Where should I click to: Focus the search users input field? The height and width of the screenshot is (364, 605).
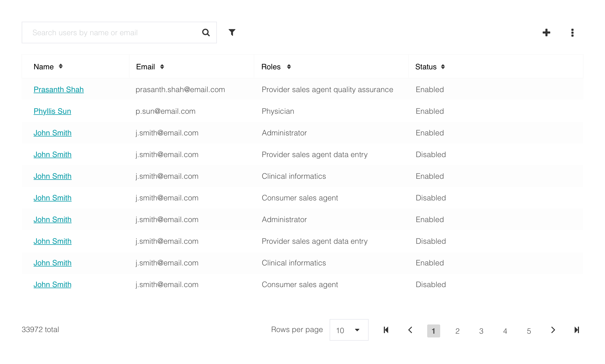[x=114, y=33]
